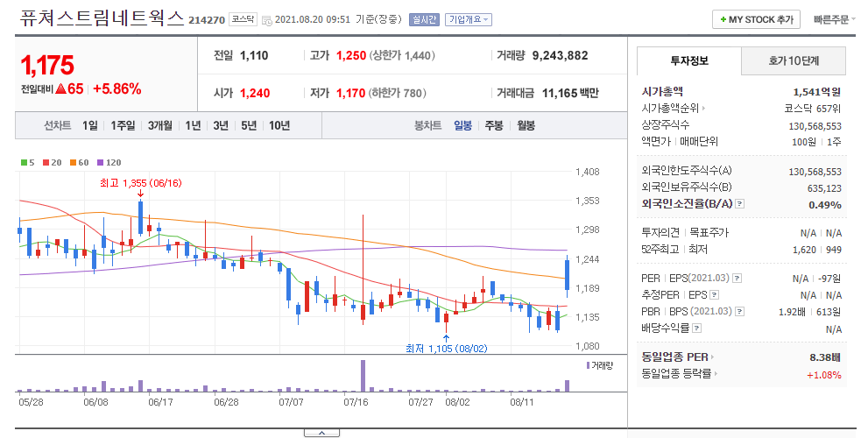Screen dimensions: 868x438
Task: Click the 퓨쳐스트림네트웍스 stock name
Action: 102,18
